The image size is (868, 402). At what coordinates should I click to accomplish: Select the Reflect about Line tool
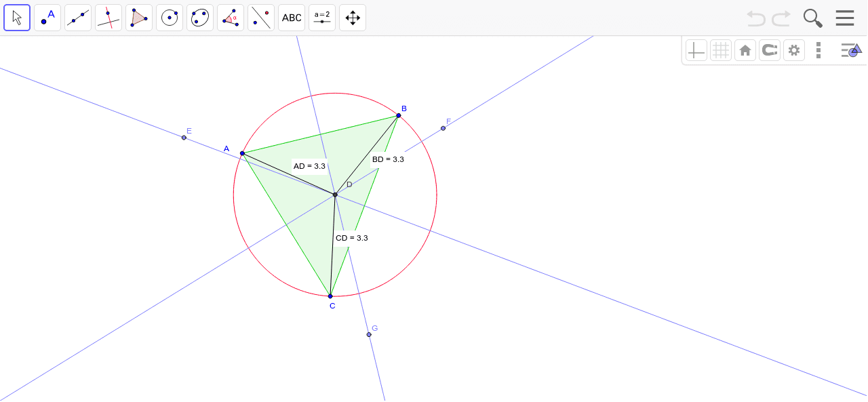pyautogui.click(x=261, y=18)
